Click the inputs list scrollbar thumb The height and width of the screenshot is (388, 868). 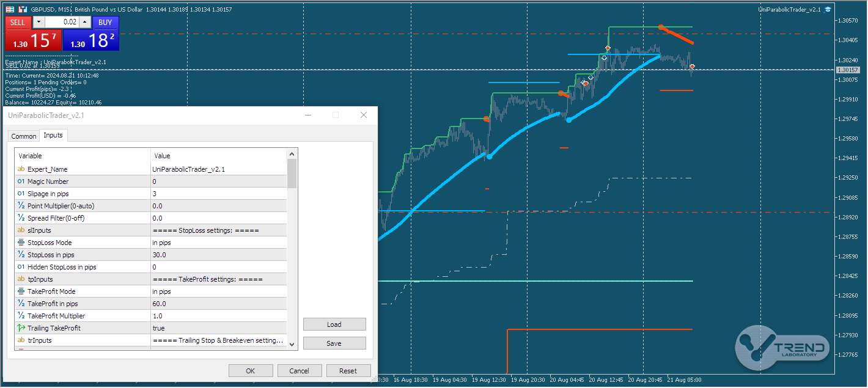point(292,174)
